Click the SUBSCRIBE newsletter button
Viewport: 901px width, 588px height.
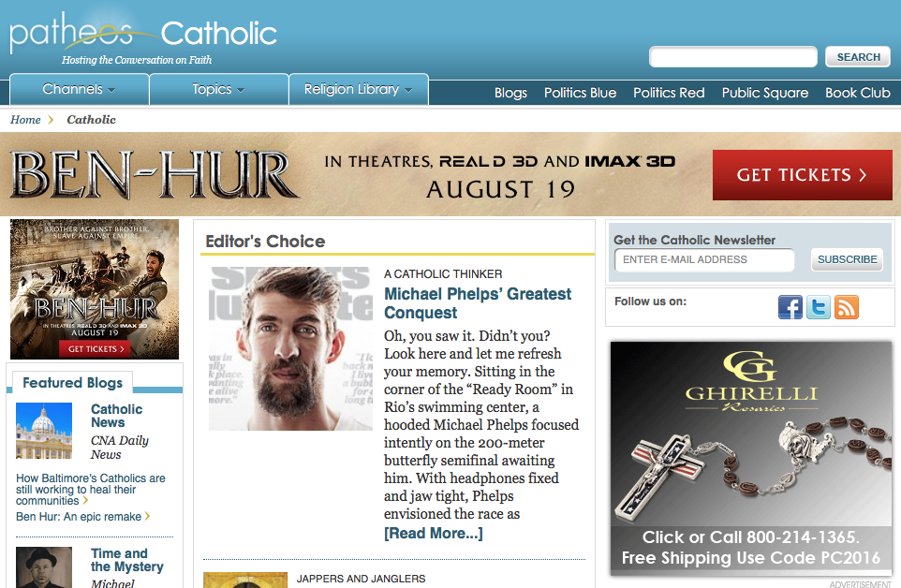[847, 259]
